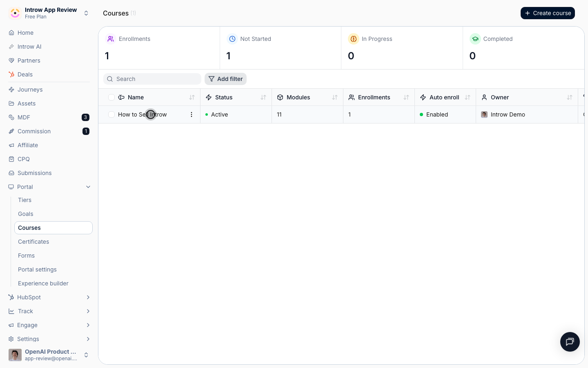Click the In Progress brain icon
This screenshot has width=588, height=368.
354,39
